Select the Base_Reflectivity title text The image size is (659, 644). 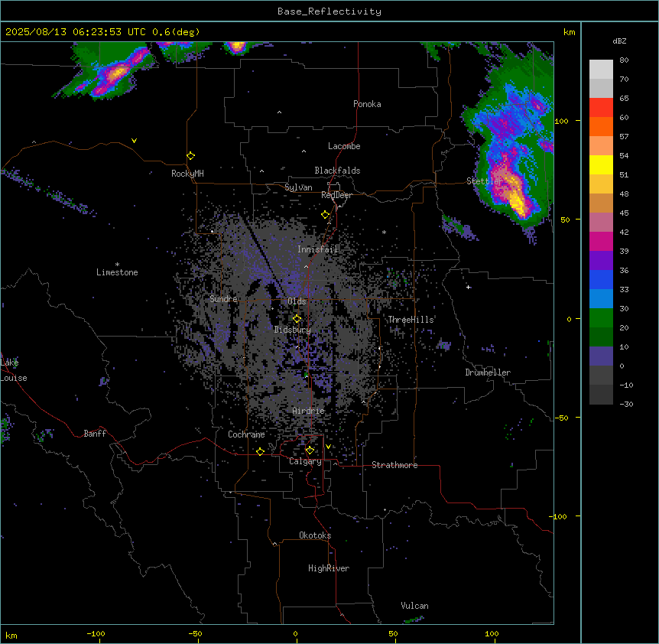[329, 11]
